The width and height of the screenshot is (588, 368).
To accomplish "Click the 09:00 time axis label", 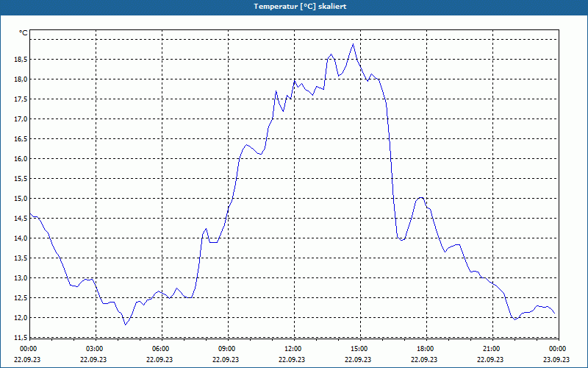I will (228, 349).
